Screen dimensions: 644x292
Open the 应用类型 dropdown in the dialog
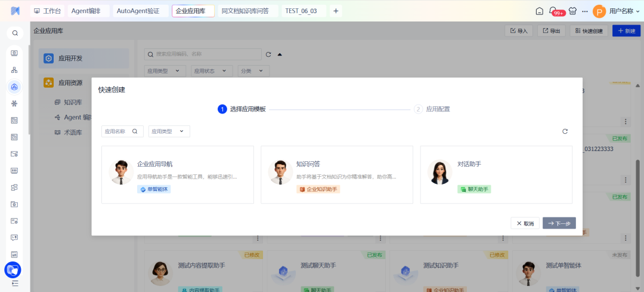click(x=169, y=131)
